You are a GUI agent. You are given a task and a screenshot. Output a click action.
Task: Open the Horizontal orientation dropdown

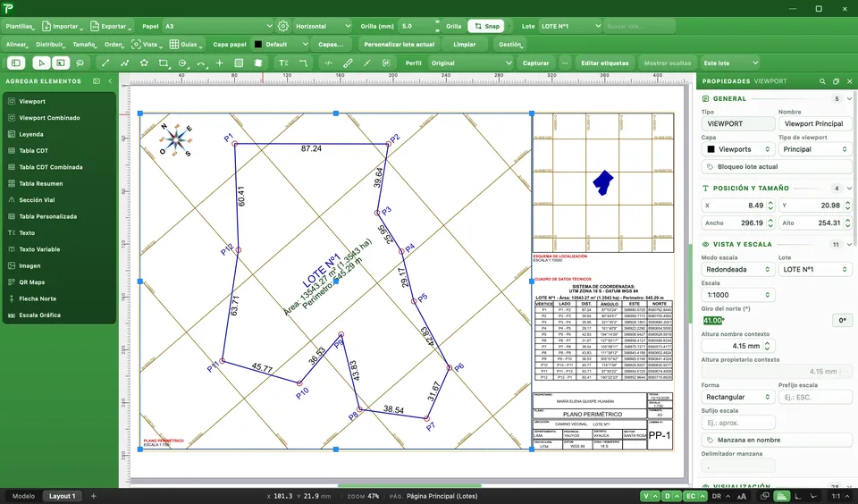(323, 26)
